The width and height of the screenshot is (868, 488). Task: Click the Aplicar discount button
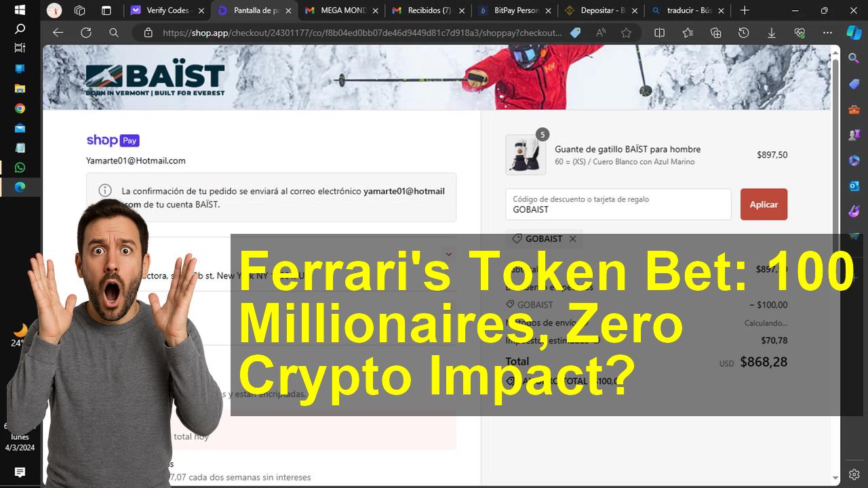[764, 204]
